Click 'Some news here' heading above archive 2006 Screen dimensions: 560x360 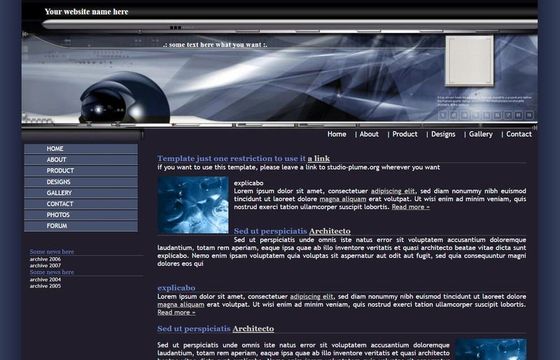point(52,252)
